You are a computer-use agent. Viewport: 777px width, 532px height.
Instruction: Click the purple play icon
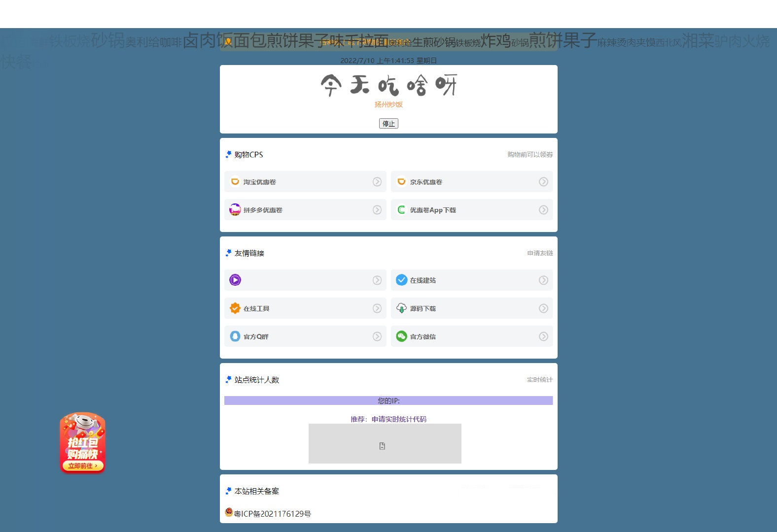(235, 280)
